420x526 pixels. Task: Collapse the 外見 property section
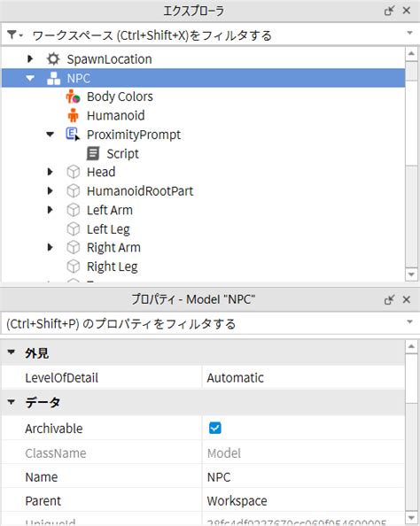(x=12, y=352)
